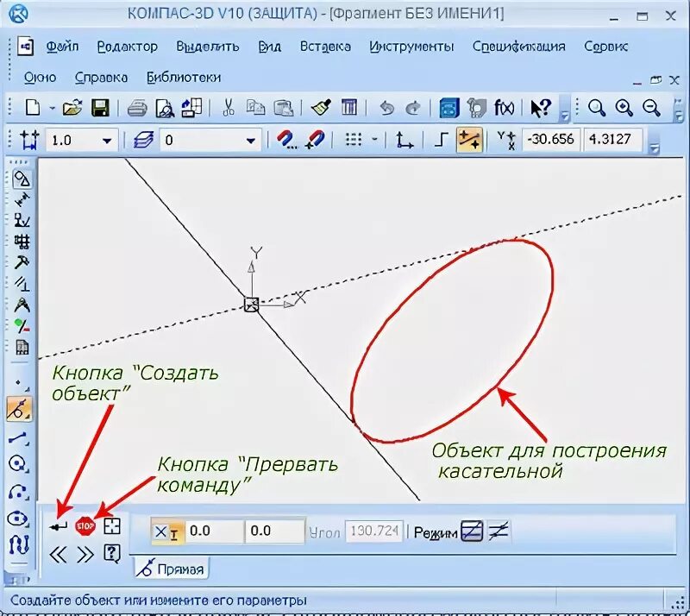Screen dimensions: 690x616
Task: Select the ellipse tool in sidebar
Action: click(18, 519)
